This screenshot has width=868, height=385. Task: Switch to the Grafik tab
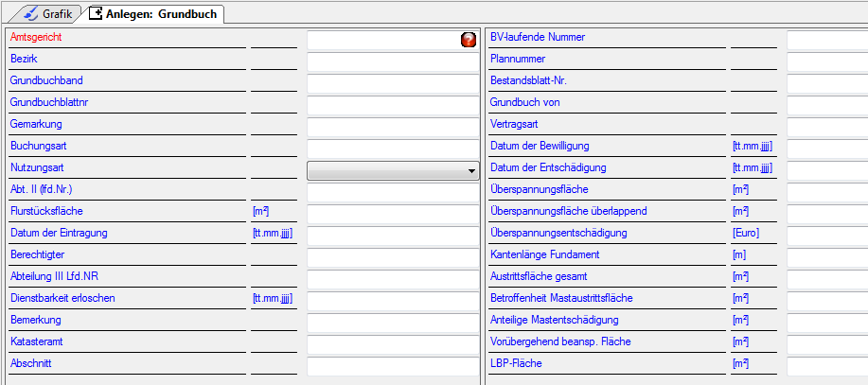pos(48,13)
